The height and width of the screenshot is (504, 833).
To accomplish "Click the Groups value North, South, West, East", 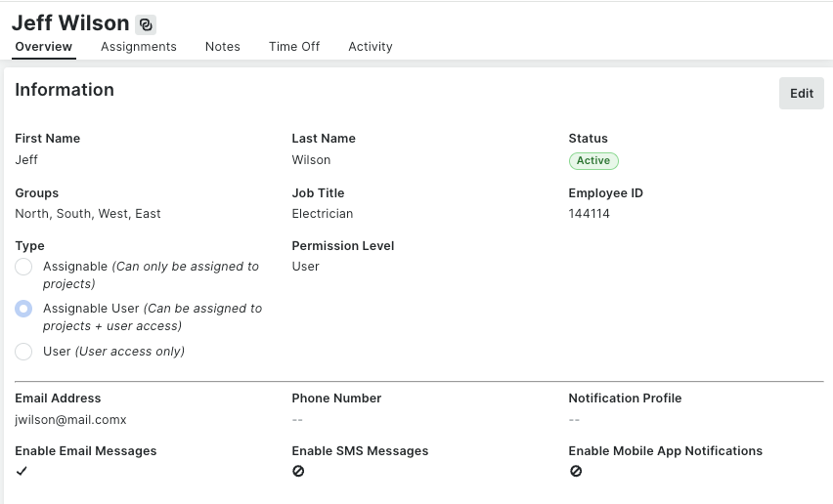I will [88, 214].
